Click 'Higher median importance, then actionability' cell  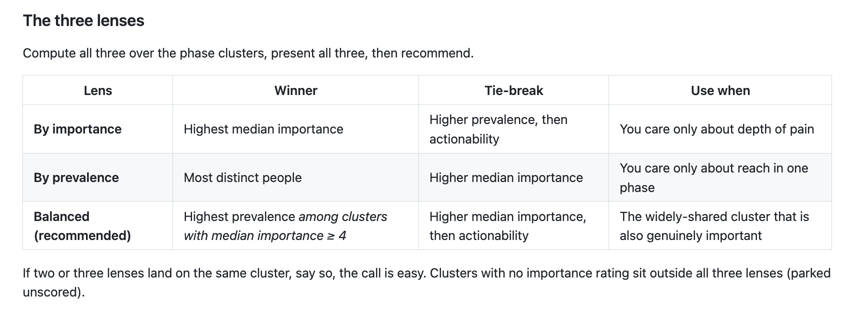click(x=507, y=226)
